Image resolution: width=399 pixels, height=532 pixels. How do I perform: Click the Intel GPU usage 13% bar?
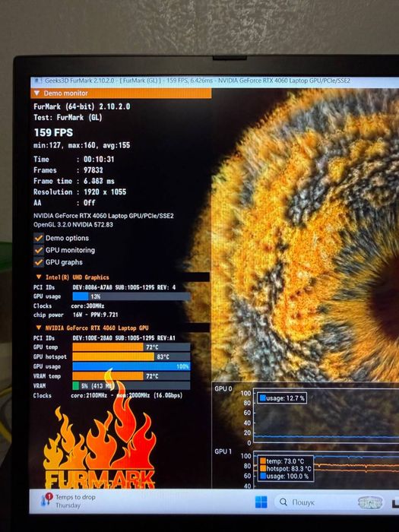pos(131,296)
